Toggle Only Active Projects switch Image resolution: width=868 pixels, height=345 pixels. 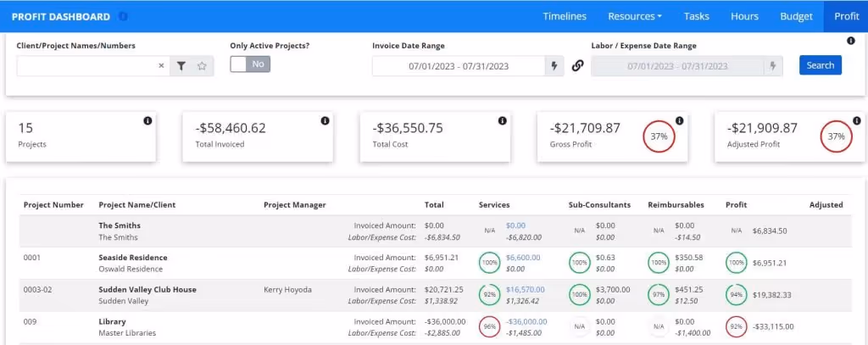[x=250, y=64]
